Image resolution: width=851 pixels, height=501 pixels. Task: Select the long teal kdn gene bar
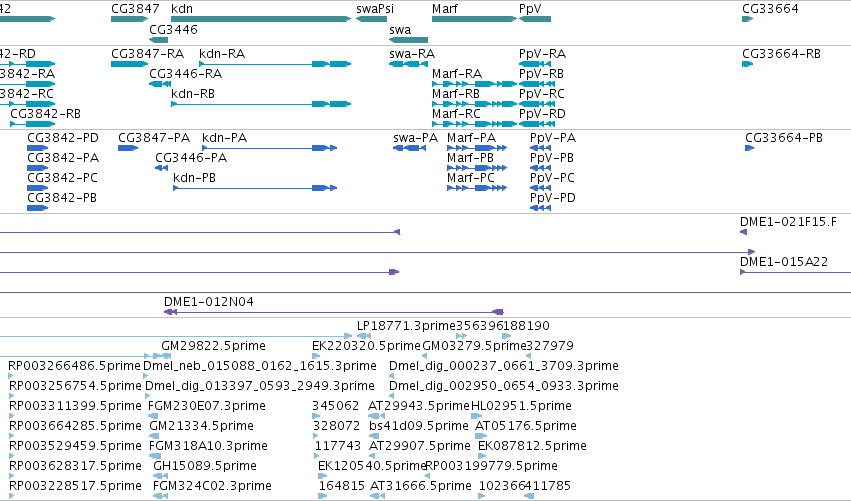pyautogui.click(x=261, y=19)
